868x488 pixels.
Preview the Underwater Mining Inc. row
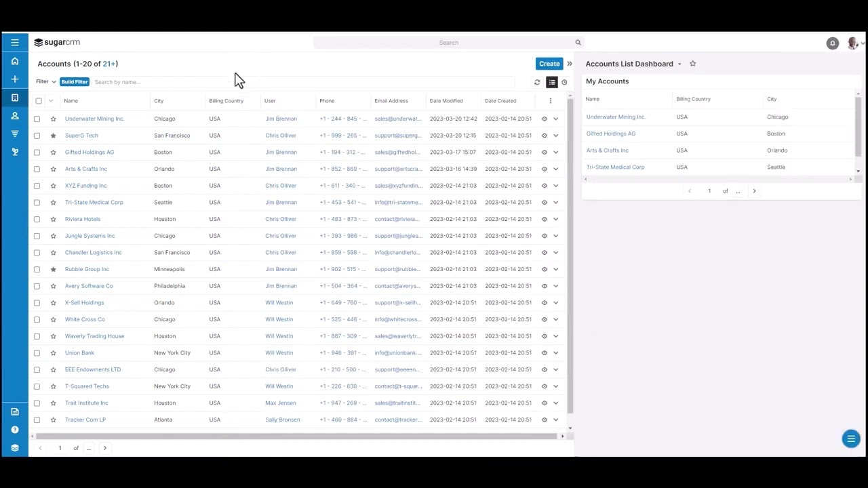coord(545,119)
